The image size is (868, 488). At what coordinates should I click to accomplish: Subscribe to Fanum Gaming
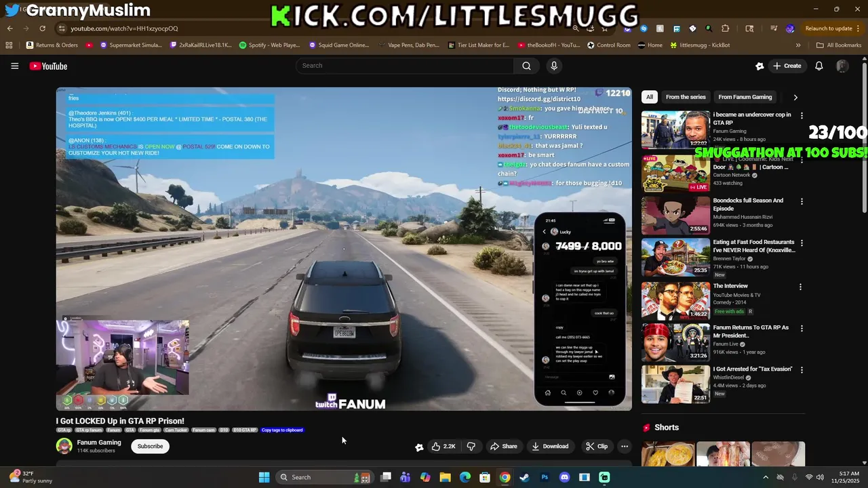pyautogui.click(x=151, y=446)
